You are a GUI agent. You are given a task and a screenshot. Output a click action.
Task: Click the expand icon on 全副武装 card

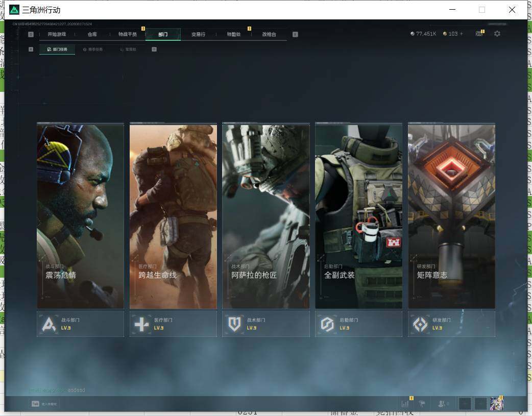coord(321,258)
